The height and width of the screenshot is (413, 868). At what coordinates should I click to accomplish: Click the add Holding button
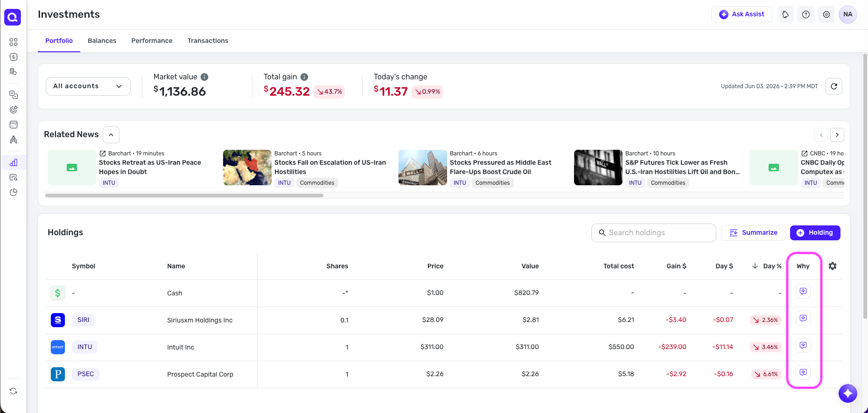pyautogui.click(x=815, y=233)
